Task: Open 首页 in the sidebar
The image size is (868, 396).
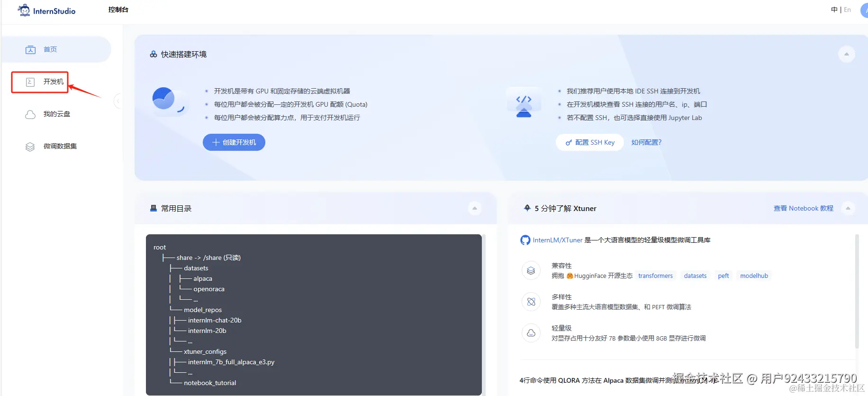Action: (x=56, y=49)
